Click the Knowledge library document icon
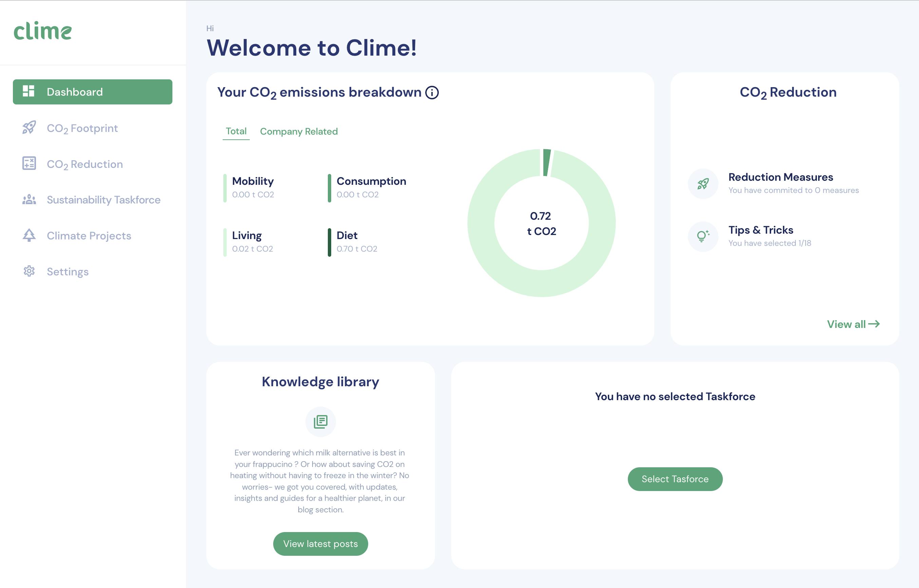The width and height of the screenshot is (919, 588). pyautogui.click(x=321, y=422)
